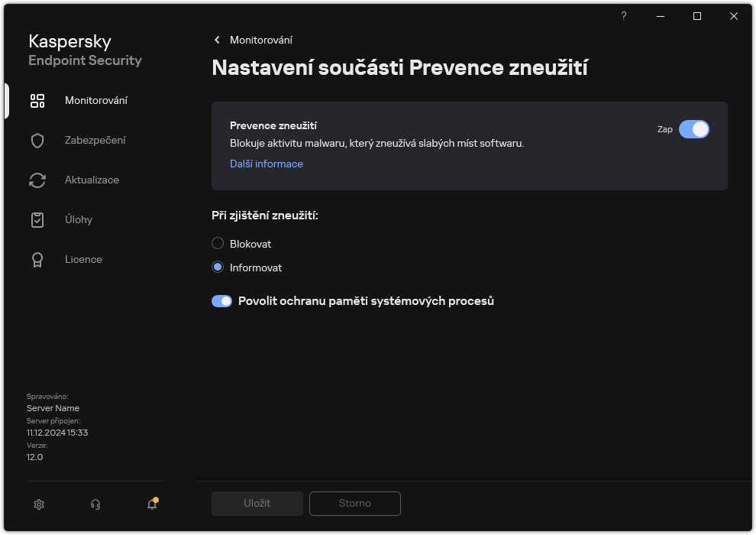Viewport: 756px width, 535px height.
Task: Disable the Prevence zneužití toggle
Action: (695, 129)
